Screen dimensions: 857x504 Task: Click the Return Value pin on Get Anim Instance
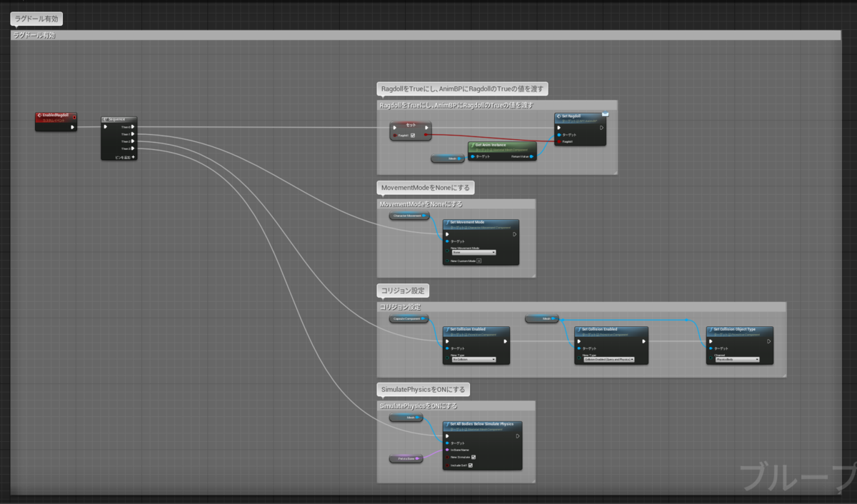(x=532, y=156)
